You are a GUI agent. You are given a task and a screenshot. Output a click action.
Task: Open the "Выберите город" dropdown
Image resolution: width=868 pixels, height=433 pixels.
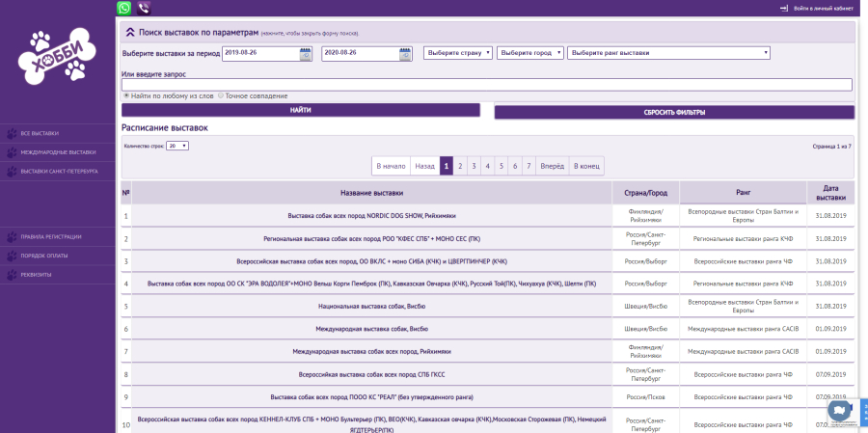[x=529, y=53]
